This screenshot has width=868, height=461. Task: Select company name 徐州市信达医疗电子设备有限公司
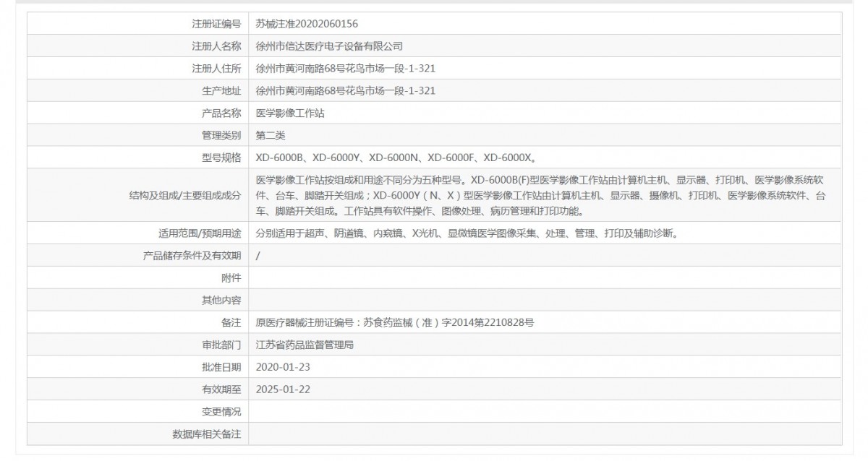(329, 46)
